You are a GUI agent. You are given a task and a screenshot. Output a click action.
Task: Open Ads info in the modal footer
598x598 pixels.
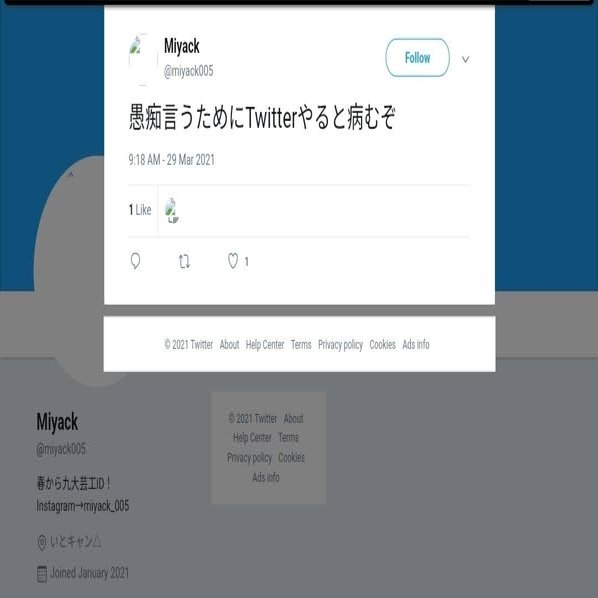[416, 345]
